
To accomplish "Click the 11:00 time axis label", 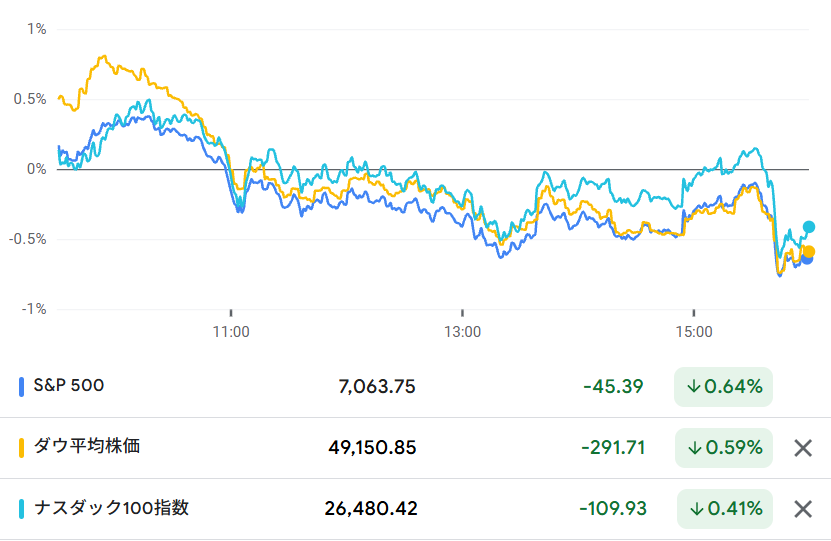I will pos(231,331).
